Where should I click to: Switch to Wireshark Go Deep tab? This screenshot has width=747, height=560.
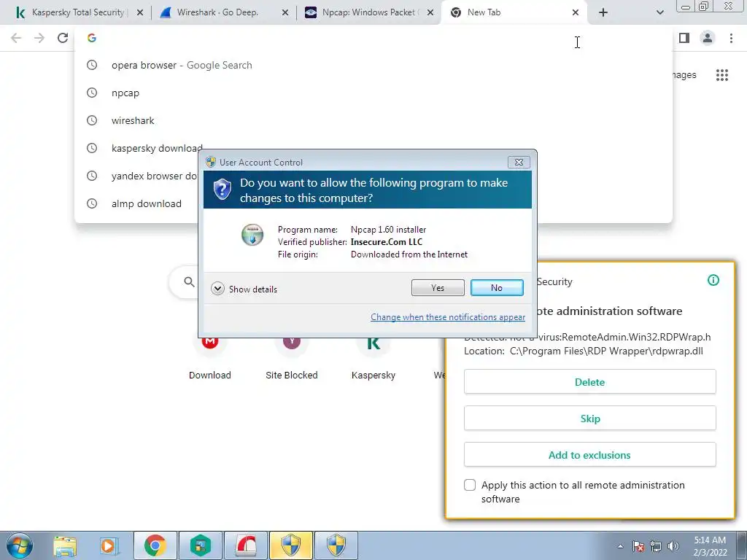click(217, 12)
